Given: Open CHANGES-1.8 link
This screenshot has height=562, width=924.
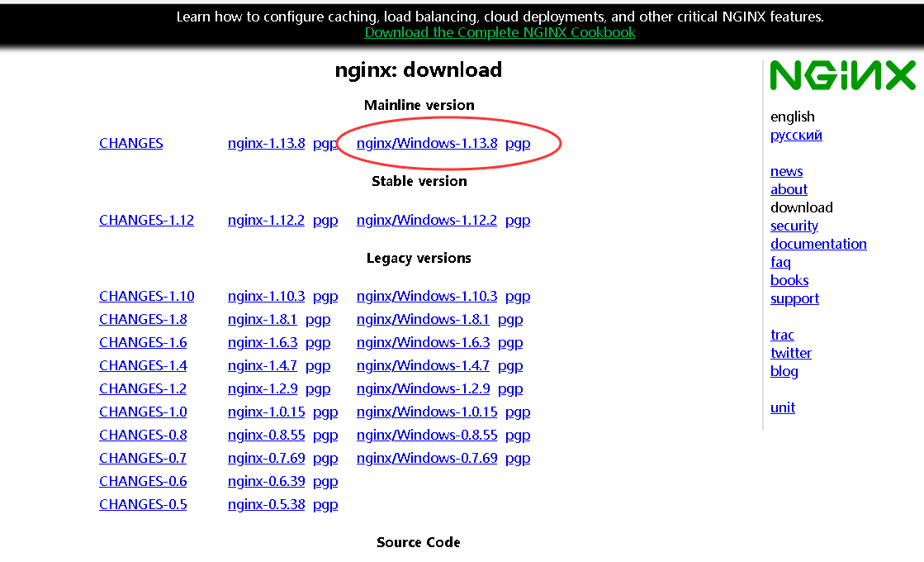Looking at the screenshot, I should (143, 319).
